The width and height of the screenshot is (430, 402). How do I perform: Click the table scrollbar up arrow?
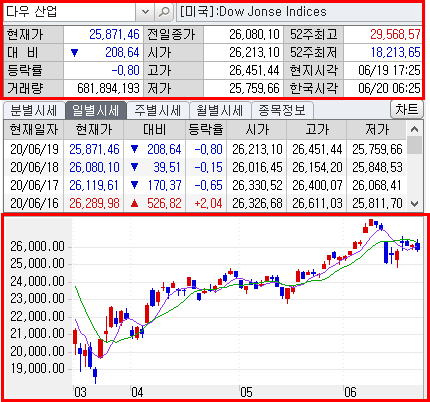414,129
